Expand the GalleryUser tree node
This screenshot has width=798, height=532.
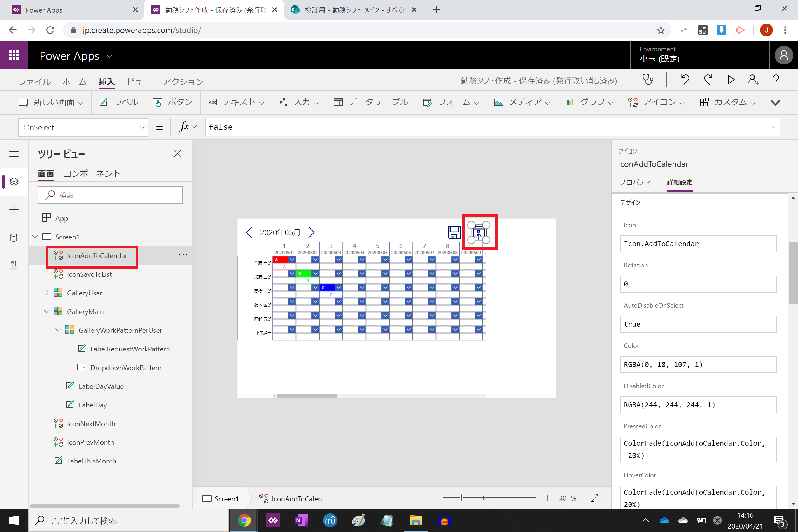click(x=47, y=293)
